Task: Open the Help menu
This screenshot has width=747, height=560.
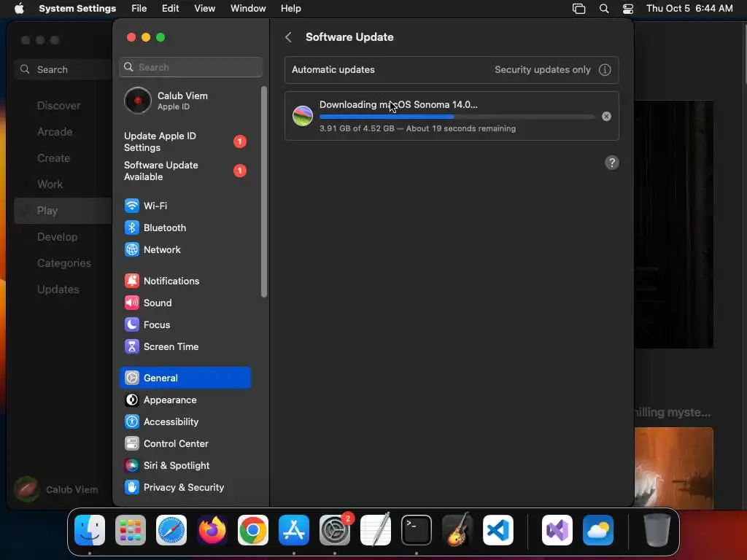Action: pos(290,9)
